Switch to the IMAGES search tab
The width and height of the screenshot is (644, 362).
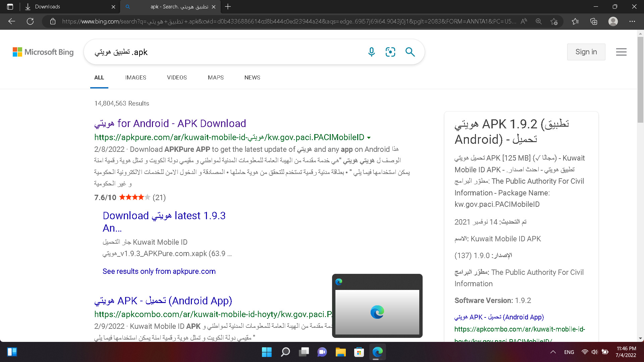[136, 77]
